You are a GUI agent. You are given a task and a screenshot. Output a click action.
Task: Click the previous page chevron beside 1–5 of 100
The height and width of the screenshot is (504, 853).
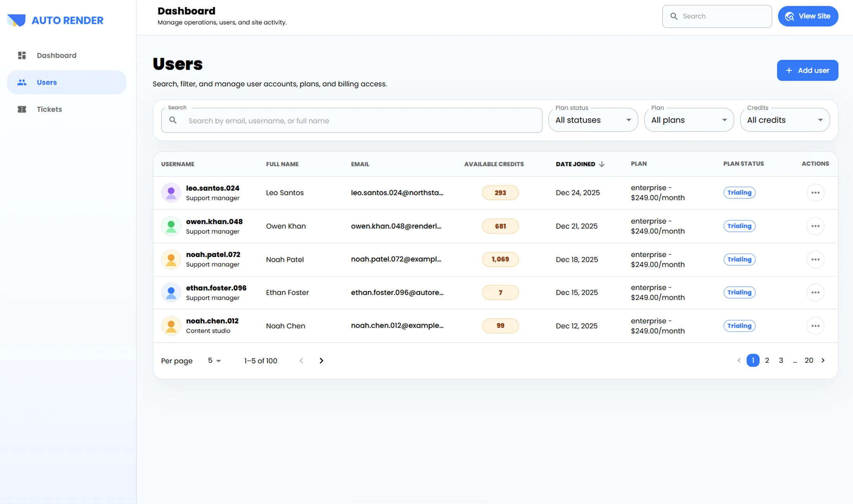pos(301,361)
